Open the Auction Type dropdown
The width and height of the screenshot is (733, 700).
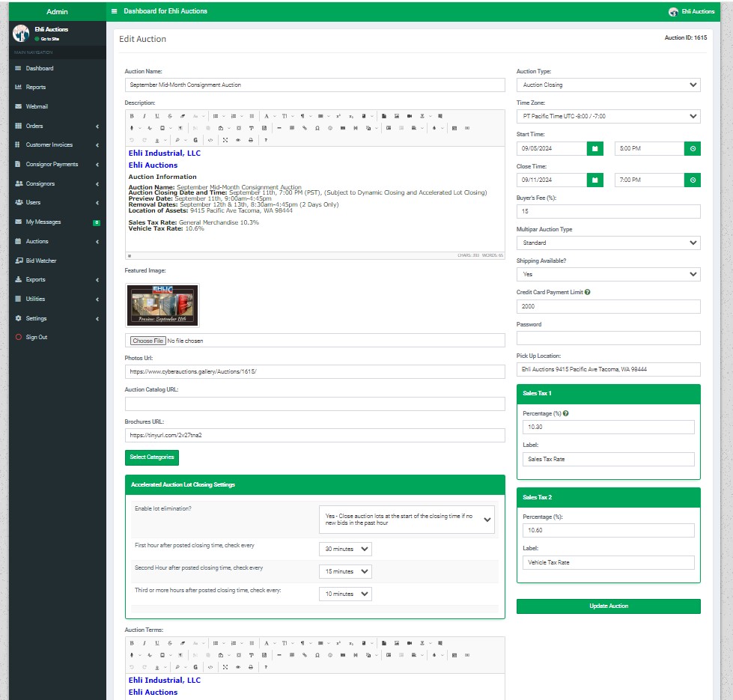[608, 85]
